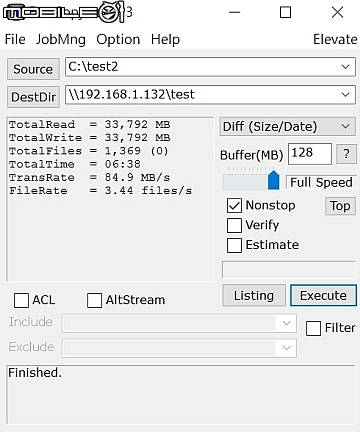The height and width of the screenshot is (432, 360).
Task: Uncheck the Nonstop checkbox
Action: (234, 205)
